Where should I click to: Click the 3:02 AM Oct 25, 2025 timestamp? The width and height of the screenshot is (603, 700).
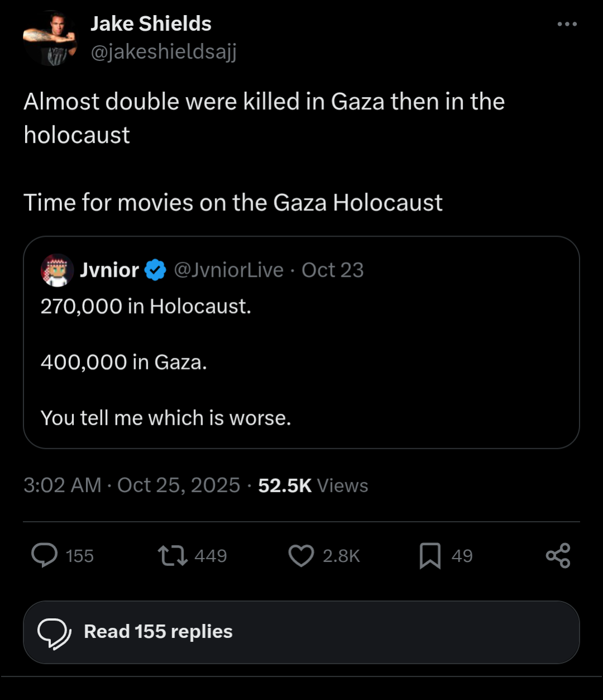pyautogui.click(x=132, y=485)
